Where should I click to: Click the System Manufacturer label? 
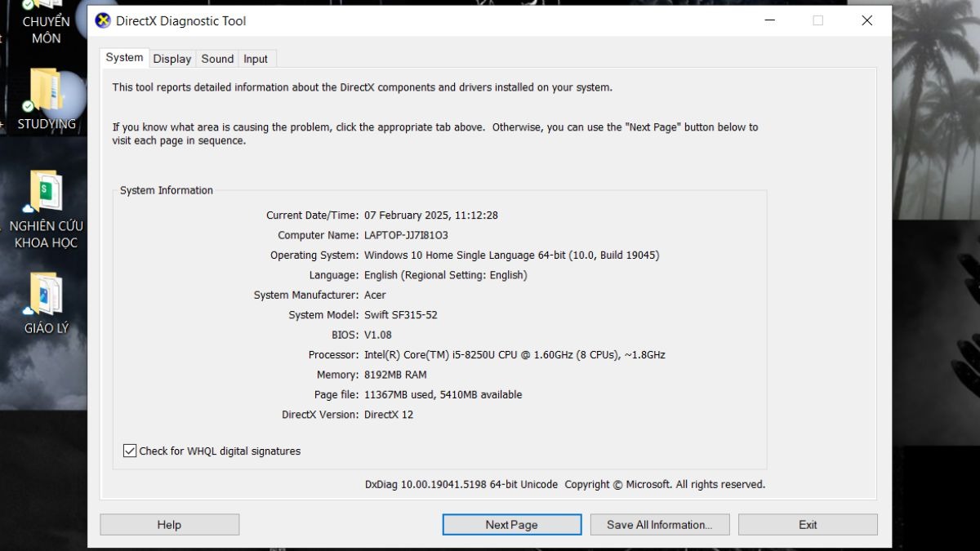coord(306,295)
